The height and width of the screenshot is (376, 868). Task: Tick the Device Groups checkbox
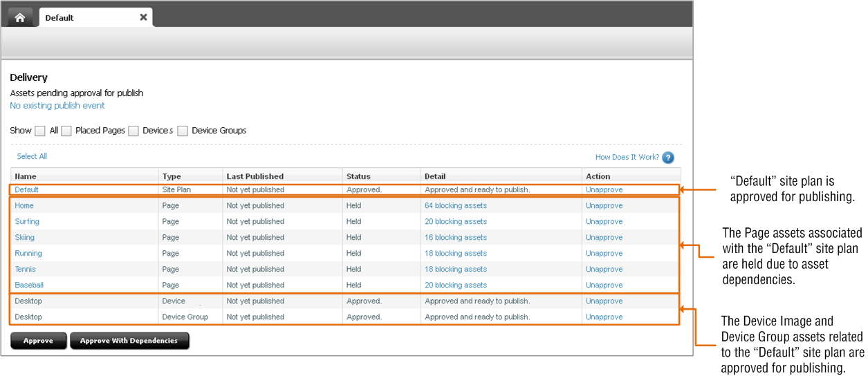point(183,131)
